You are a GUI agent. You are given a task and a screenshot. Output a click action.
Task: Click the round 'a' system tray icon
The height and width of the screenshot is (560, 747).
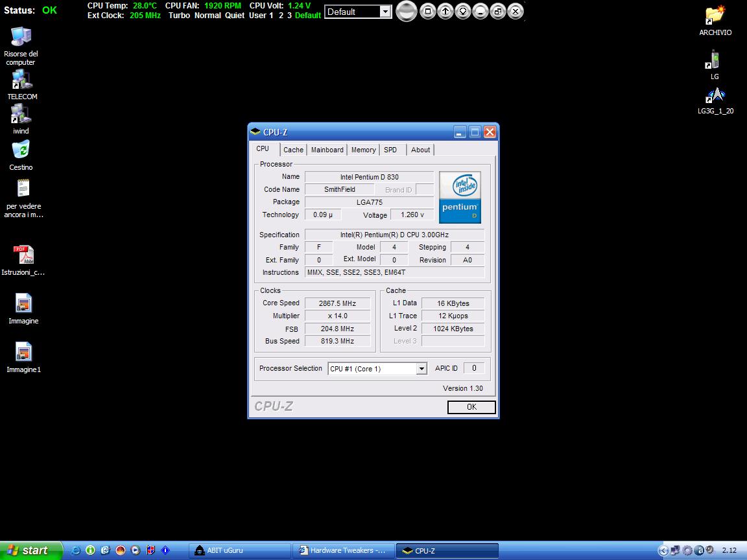tap(699, 550)
